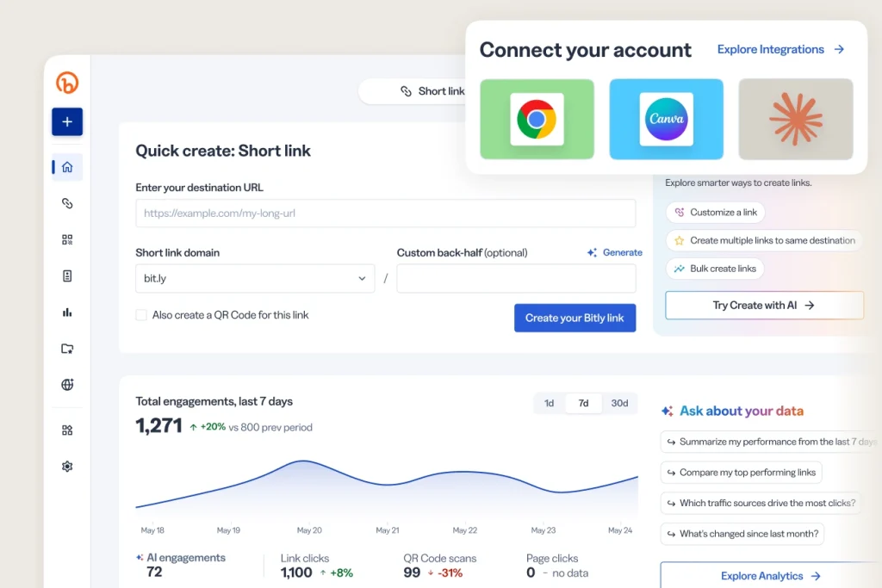The image size is (882, 588).
Task: Switch to the Short link tab
Action: tap(432, 91)
